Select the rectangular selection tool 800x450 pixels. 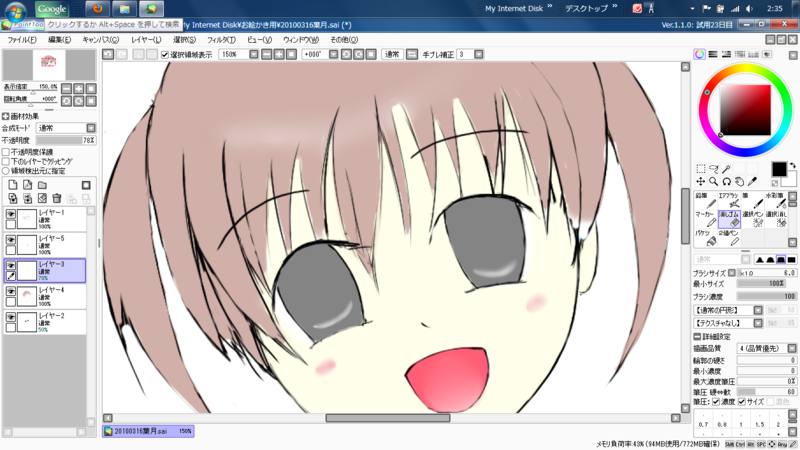[701, 169]
